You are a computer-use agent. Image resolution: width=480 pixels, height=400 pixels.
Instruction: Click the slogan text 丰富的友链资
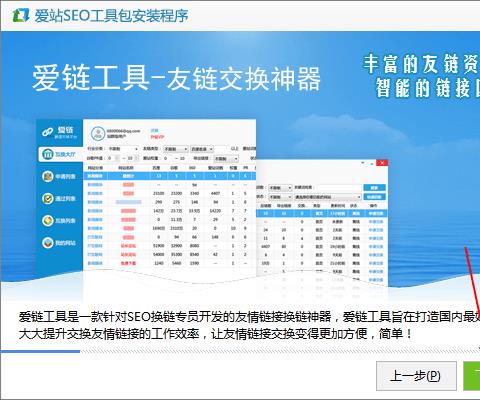421,64
